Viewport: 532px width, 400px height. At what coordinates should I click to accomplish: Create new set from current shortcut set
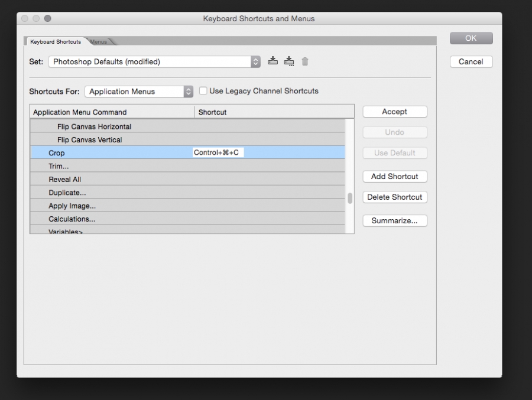point(289,61)
